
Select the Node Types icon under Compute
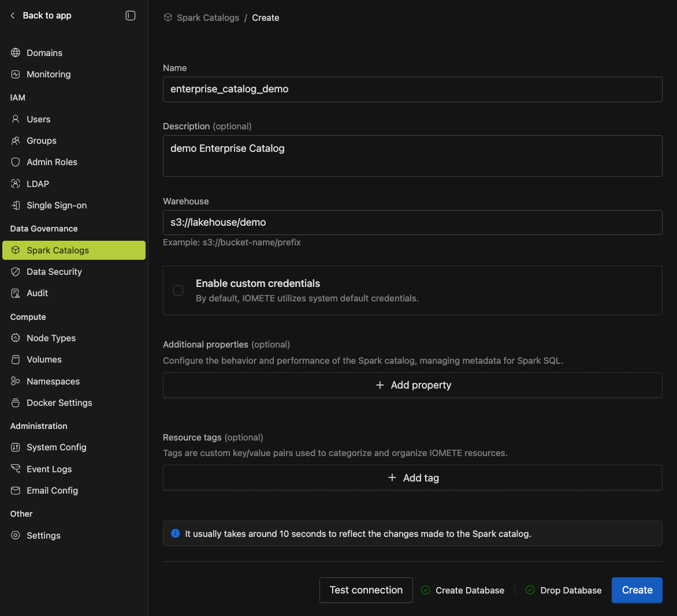point(15,338)
